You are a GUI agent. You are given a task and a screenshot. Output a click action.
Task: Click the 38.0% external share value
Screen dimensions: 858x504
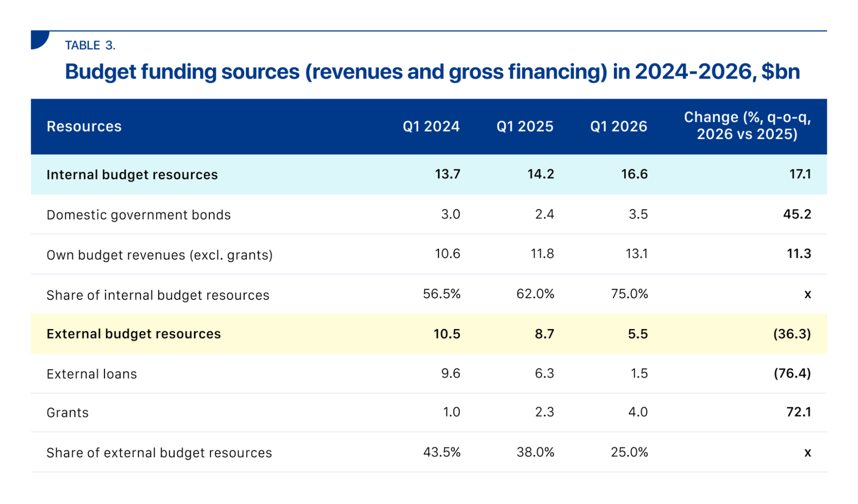point(536,452)
